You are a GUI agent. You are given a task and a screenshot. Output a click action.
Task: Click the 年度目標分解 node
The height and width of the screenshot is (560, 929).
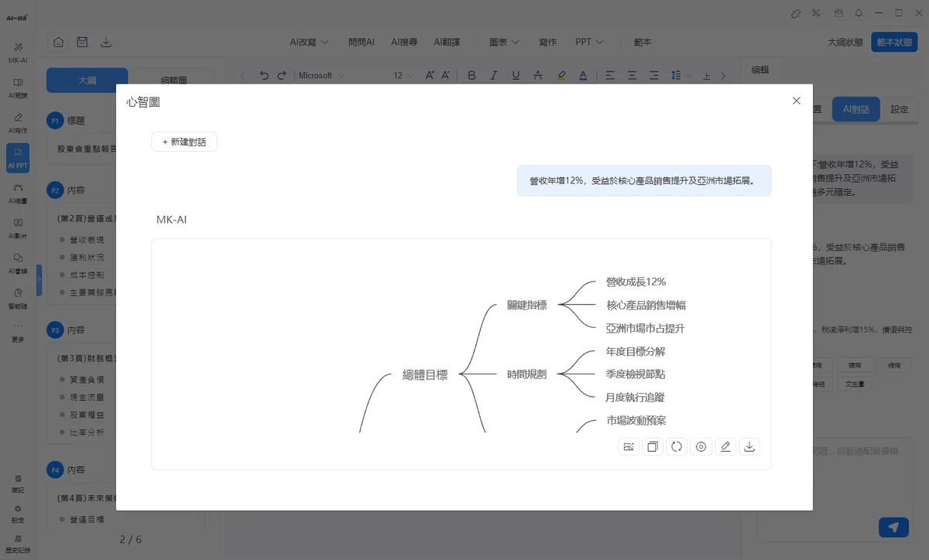click(635, 351)
